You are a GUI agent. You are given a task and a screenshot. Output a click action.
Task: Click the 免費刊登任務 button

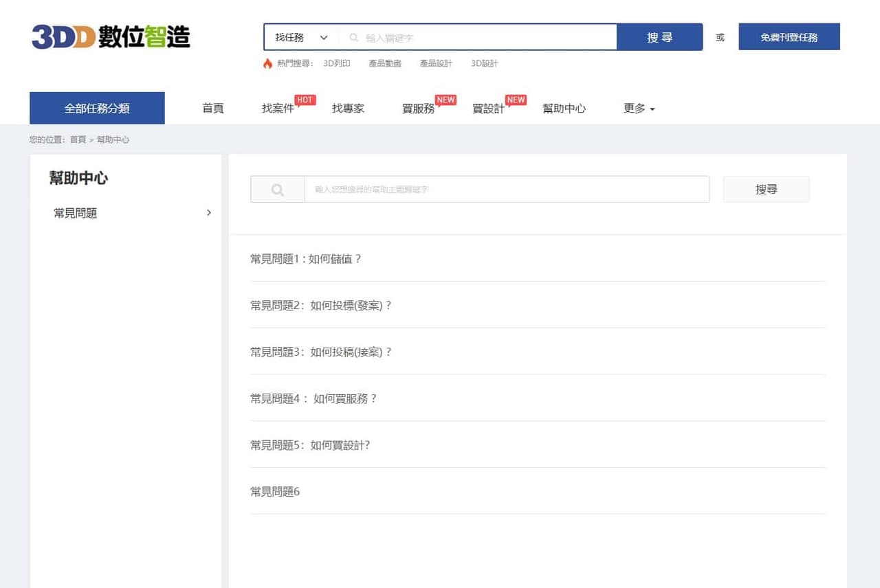click(x=789, y=37)
